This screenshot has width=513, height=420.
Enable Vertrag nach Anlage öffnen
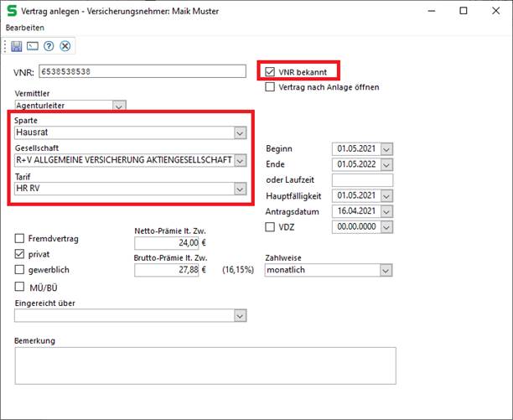click(x=270, y=86)
